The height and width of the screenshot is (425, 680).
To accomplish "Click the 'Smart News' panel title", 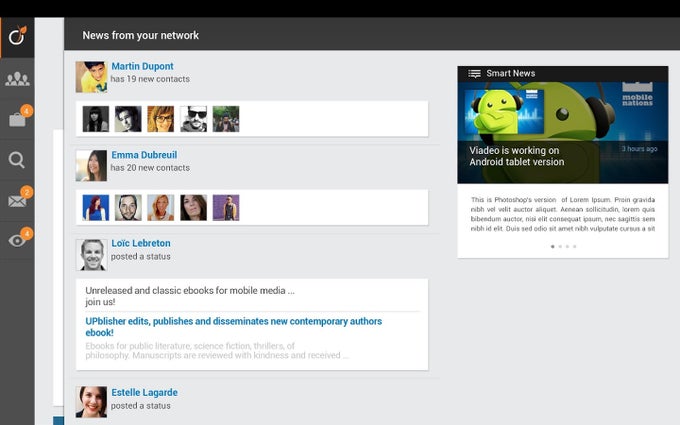I will point(510,73).
